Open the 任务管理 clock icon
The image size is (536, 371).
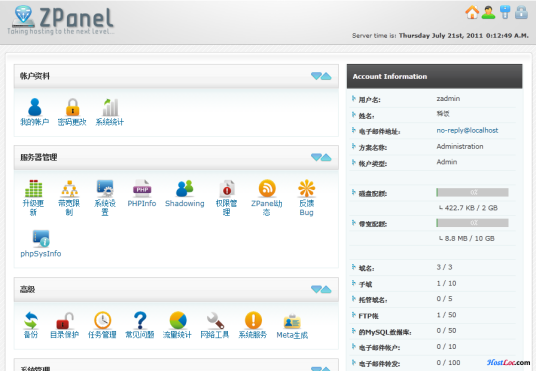[x=103, y=320]
